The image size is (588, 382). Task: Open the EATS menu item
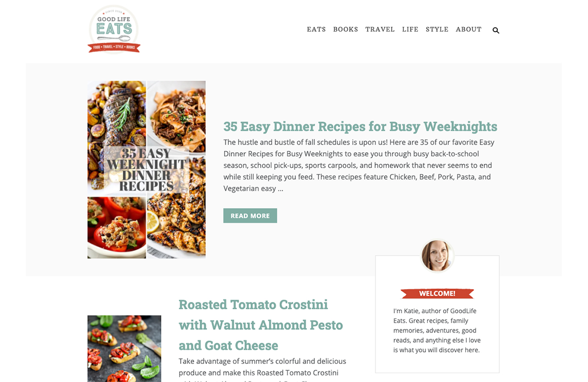pyautogui.click(x=316, y=29)
